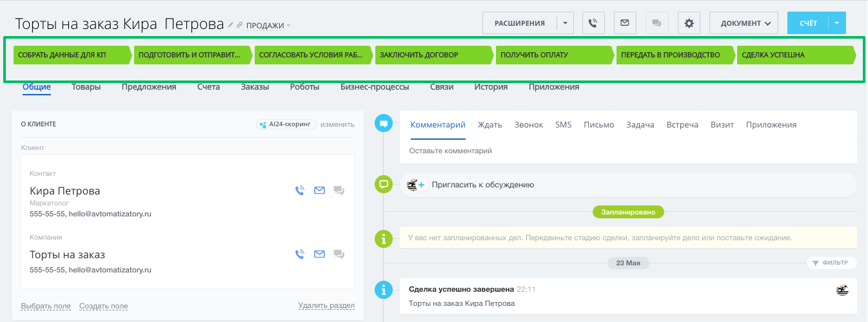Expand the arrow next to Счёт button
Viewport: 868px width, 322px height.
click(836, 23)
